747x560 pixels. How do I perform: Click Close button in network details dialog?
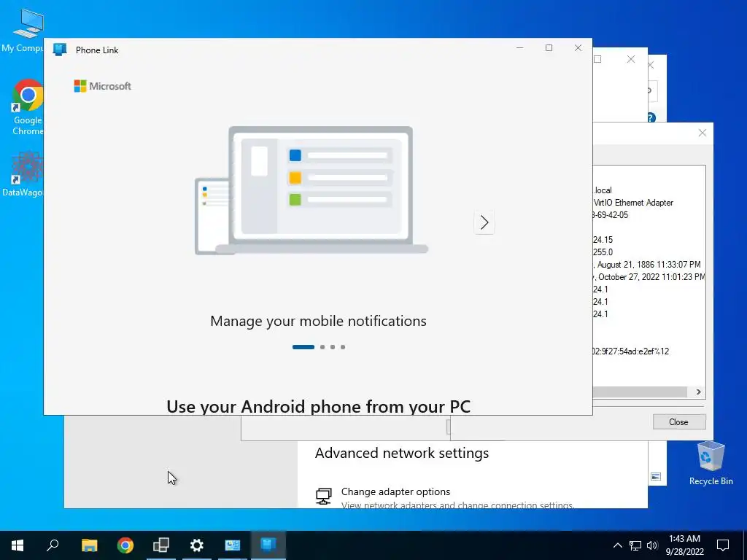[678, 422]
